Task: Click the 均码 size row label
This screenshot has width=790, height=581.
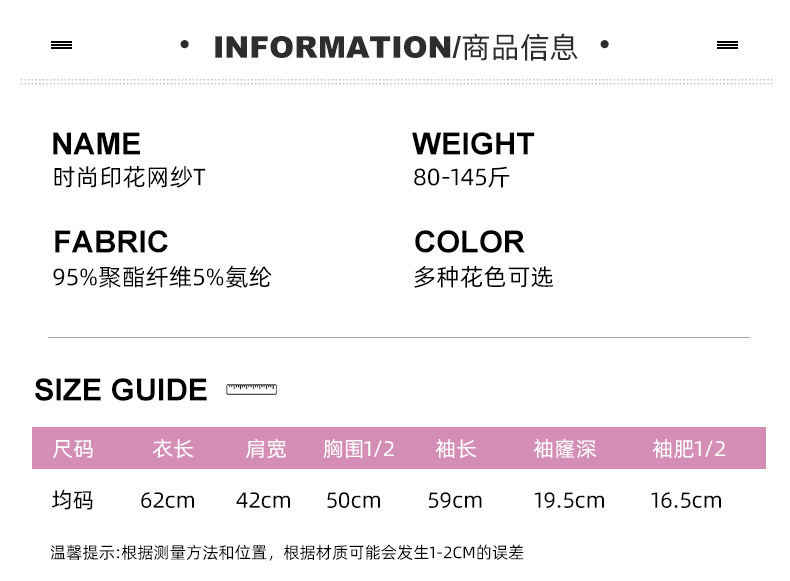Action: (72, 500)
